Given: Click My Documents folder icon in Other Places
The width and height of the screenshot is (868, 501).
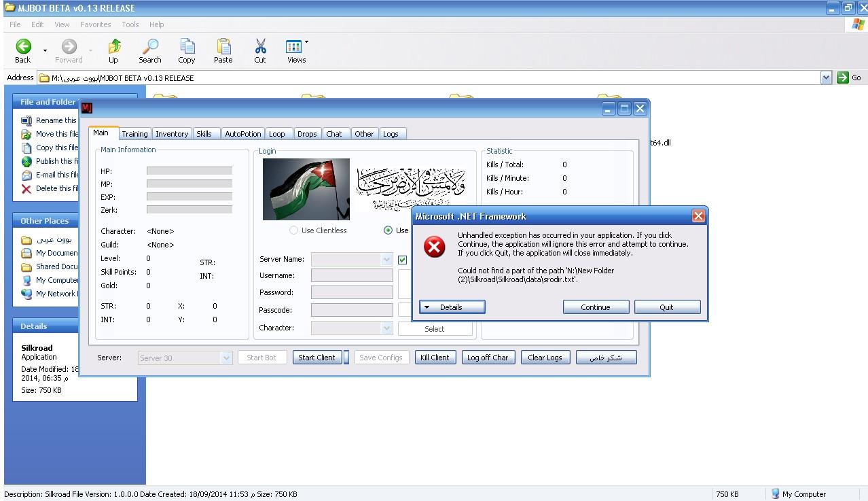Looking at the screenshot, I should pos(26,253).
